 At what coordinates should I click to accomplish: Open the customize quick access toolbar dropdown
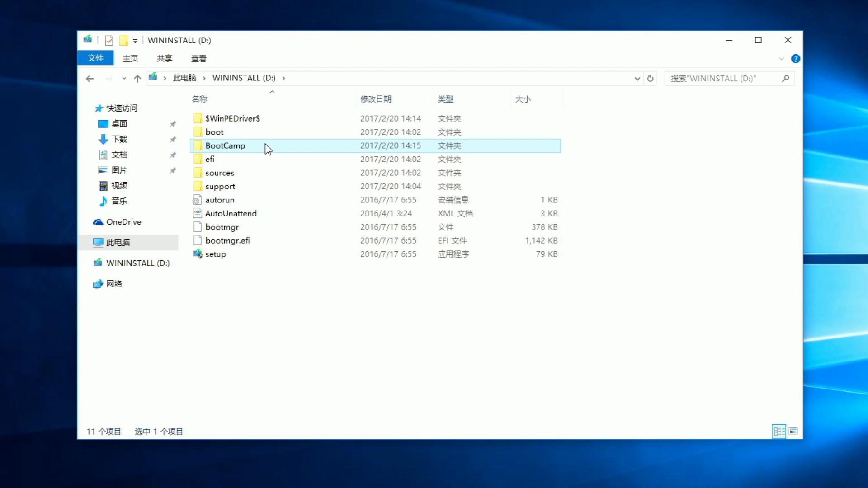(x=135, y=41)
